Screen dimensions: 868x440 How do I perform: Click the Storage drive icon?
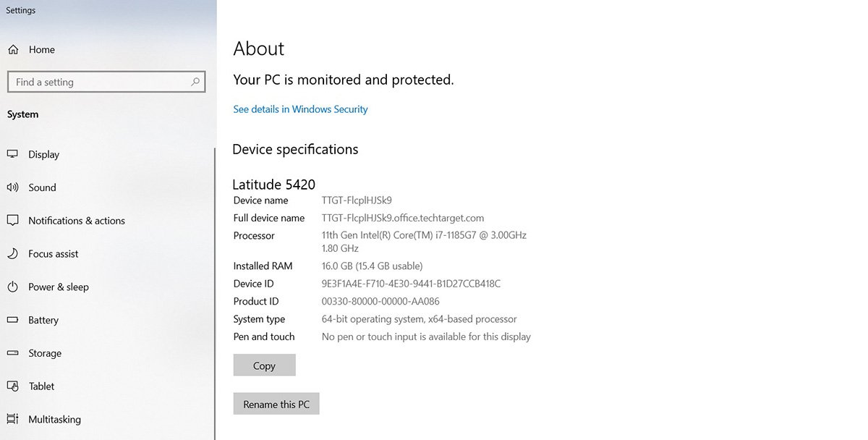[12, 353]
